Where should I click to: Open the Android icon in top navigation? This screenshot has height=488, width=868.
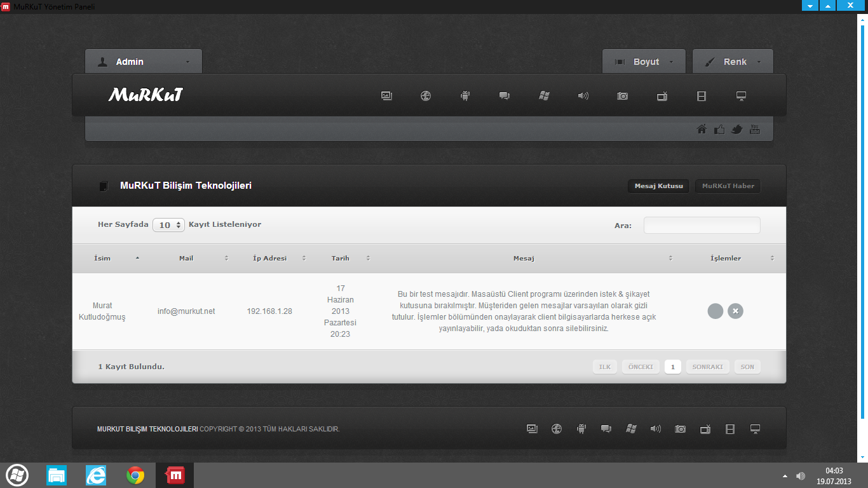(465, 96)
